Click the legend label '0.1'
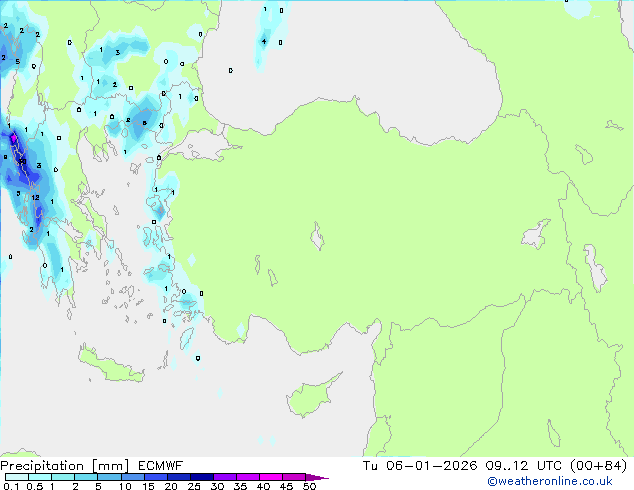Screen dimensions: 634x490 (11, 486)
